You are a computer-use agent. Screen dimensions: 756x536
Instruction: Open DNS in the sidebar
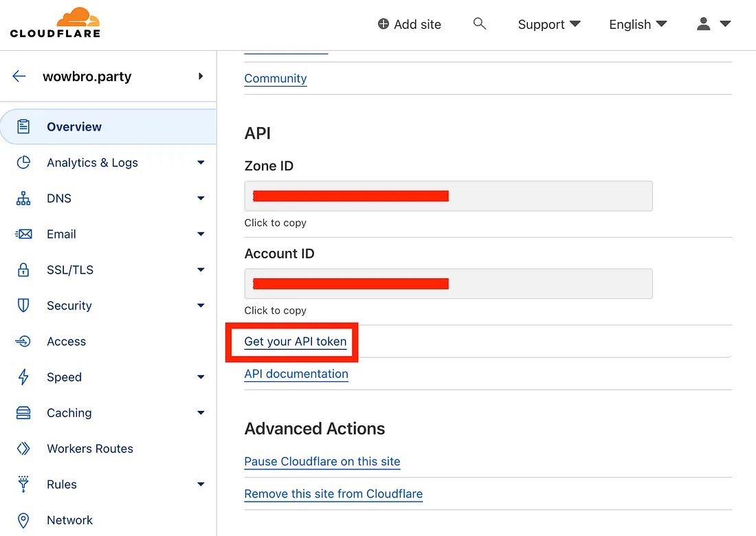coord(109,198)
